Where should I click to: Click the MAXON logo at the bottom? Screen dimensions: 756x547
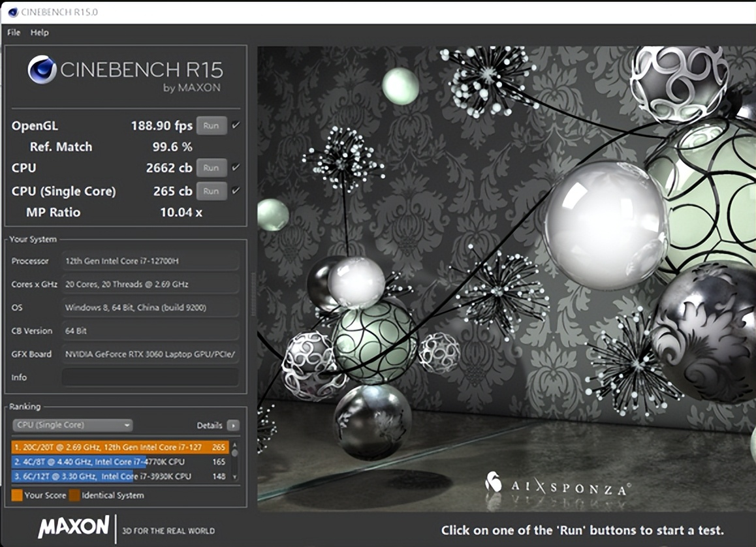(73, 527)
